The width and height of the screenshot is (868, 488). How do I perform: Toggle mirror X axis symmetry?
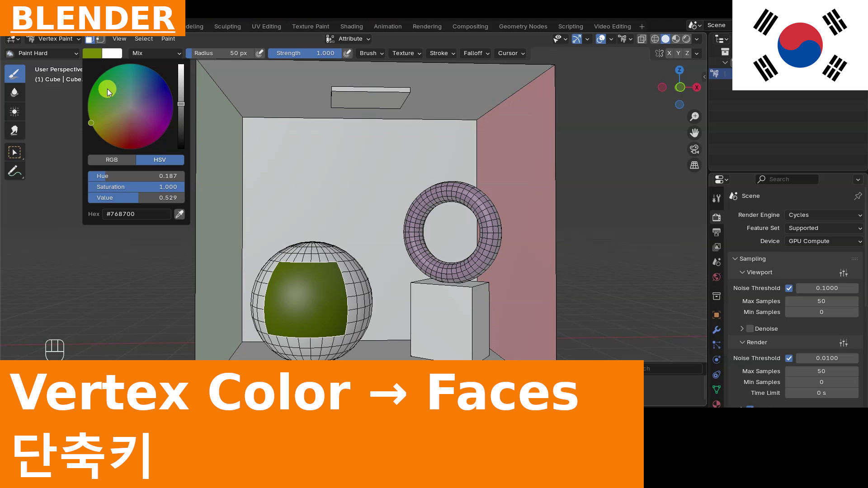pyautogui.click(x=670, y=53)
